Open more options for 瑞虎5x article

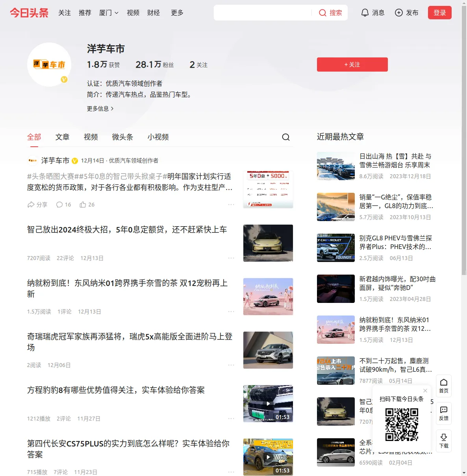pos(231,365)
